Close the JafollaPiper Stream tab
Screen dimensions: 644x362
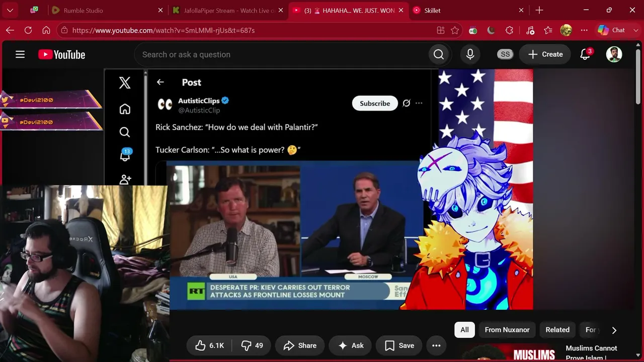point(281,10)
